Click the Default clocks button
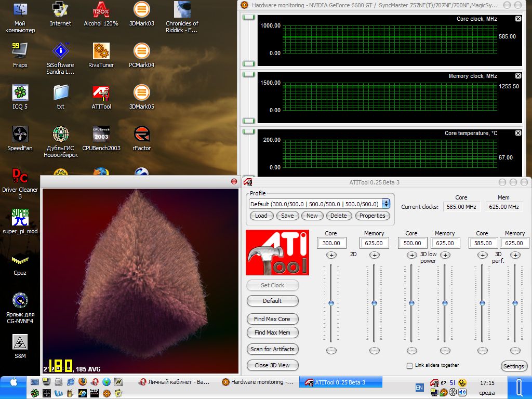The width and height of the screenshot is (532, 399). (x=272, y=301)
